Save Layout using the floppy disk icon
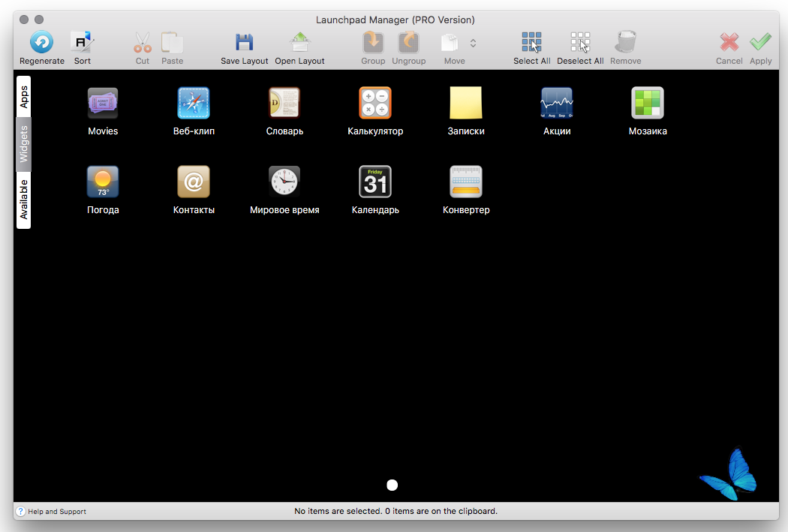The width and height of the screenshot is (788, 532). coord(244,42)
